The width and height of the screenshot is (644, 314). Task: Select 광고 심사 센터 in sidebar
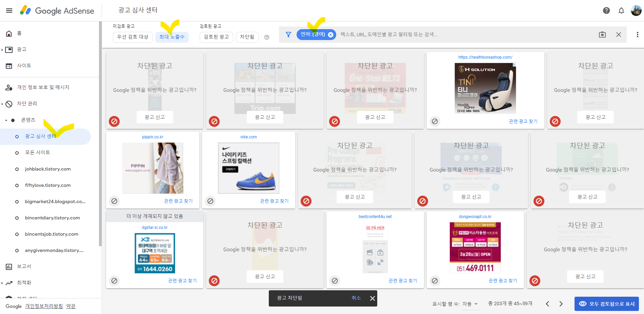(x=45, y=136)
